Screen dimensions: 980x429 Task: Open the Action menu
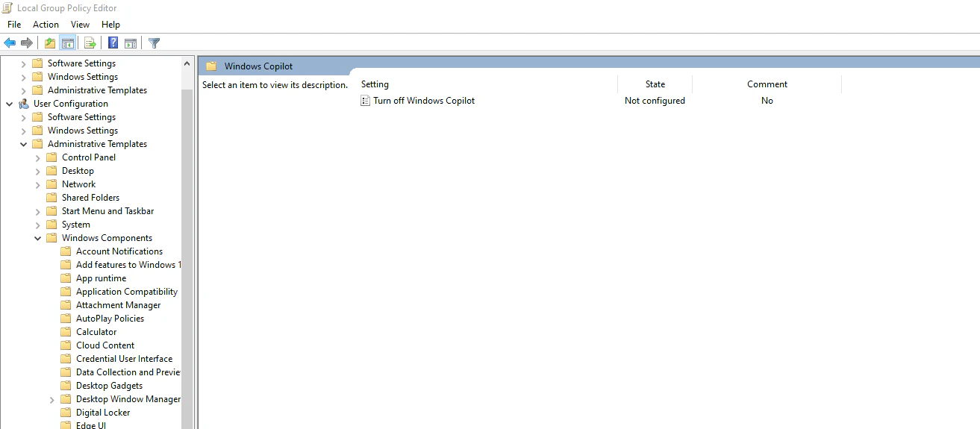[46, 25]
